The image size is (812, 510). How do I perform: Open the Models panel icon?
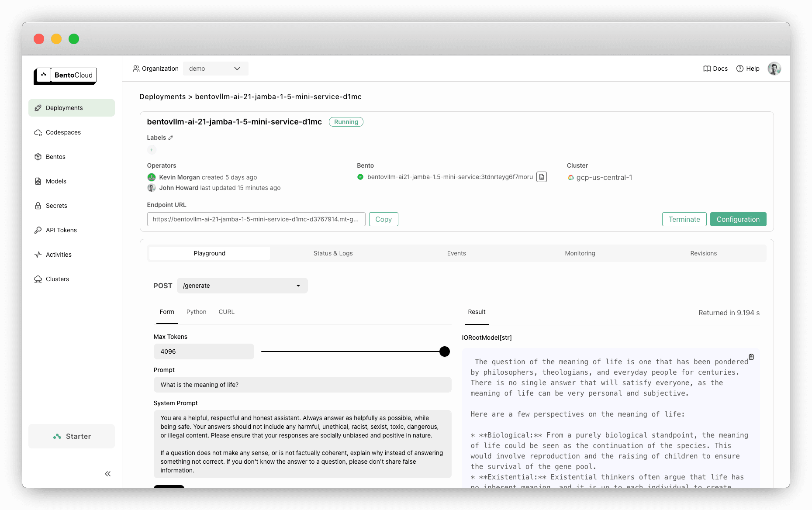click(x=38, y=181)
